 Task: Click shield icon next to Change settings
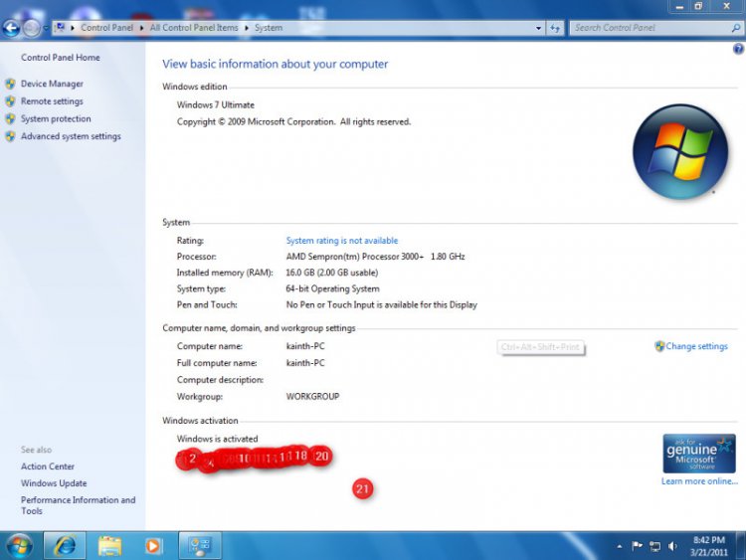[659, 346]
